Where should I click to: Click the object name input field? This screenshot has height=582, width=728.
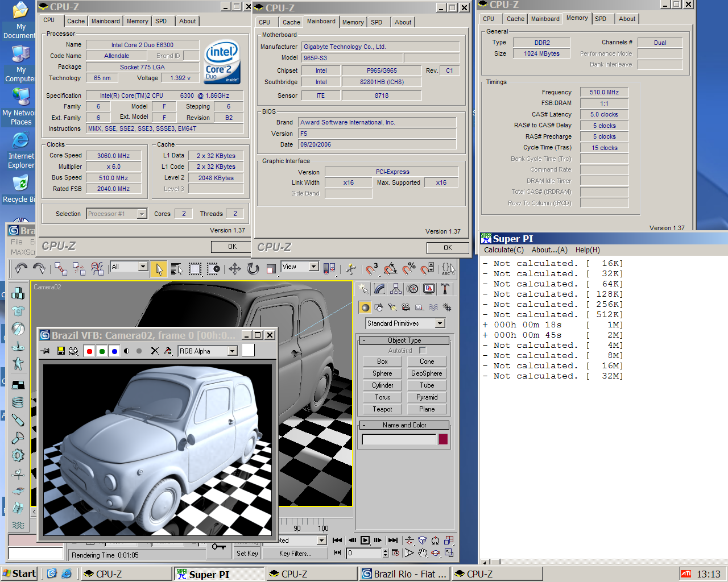(399, 439)
